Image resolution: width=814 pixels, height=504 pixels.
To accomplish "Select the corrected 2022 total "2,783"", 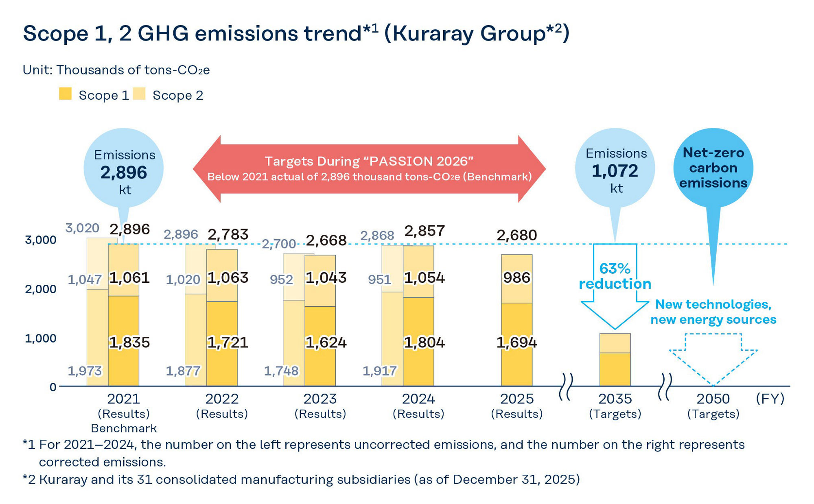I will tap(228, 234).
